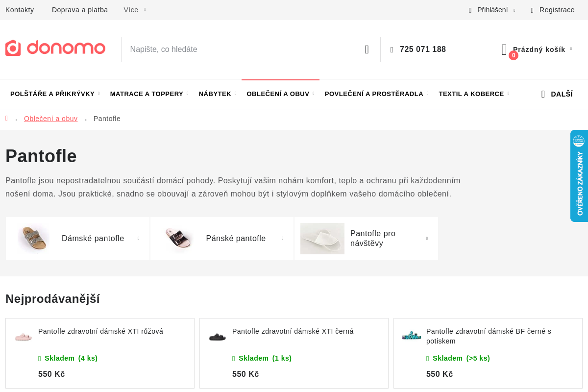Open Pantofle zdravotní dámské XTI růžová
The image size is (588, 392).
click(101, 331)
